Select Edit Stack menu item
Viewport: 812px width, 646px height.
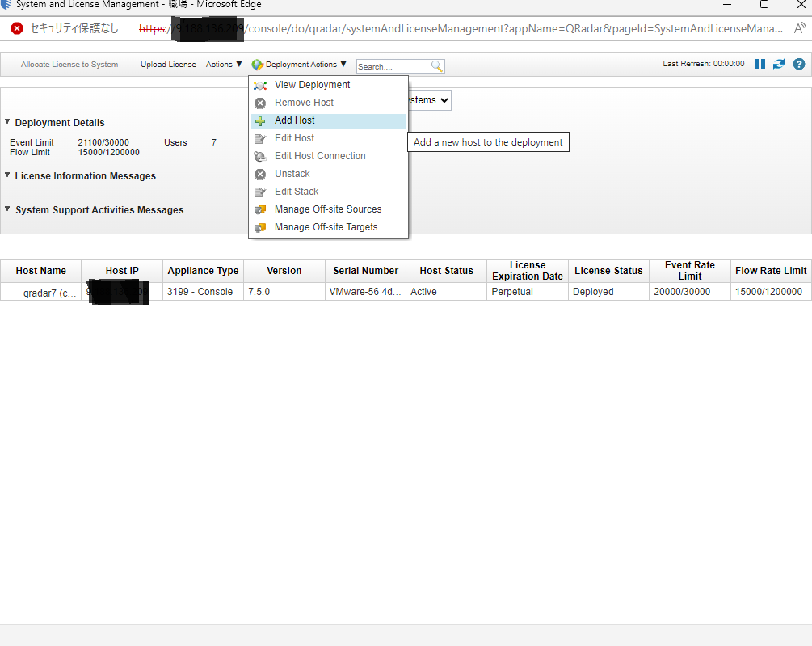coord(328,192)
